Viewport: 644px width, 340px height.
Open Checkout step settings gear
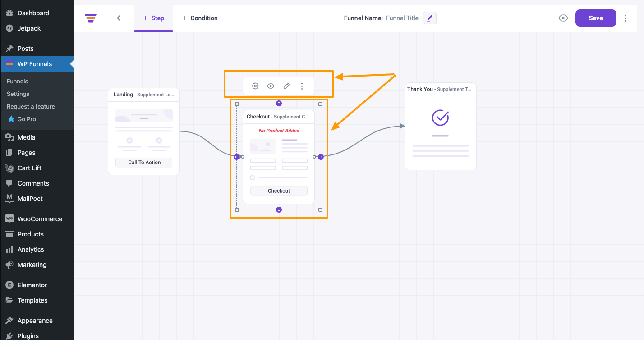pos(255,86)
